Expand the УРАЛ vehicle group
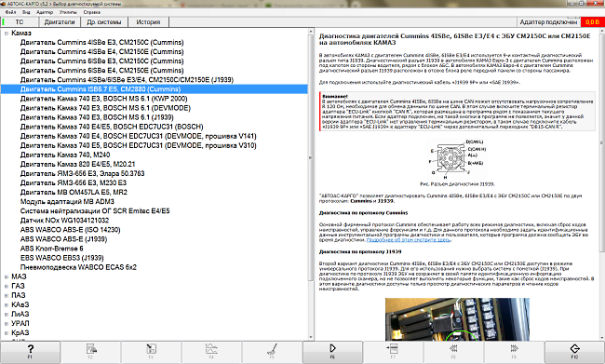 pyautogui.click(x=7, y=323)
